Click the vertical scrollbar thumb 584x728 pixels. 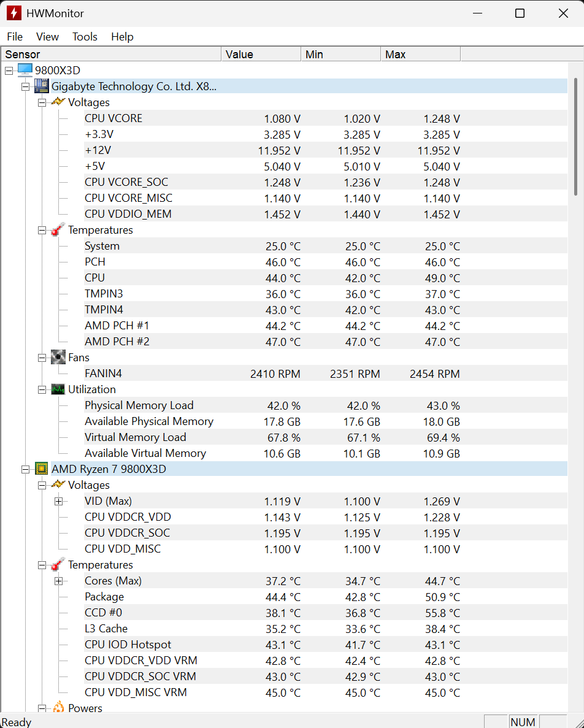[x=575, y=136]
